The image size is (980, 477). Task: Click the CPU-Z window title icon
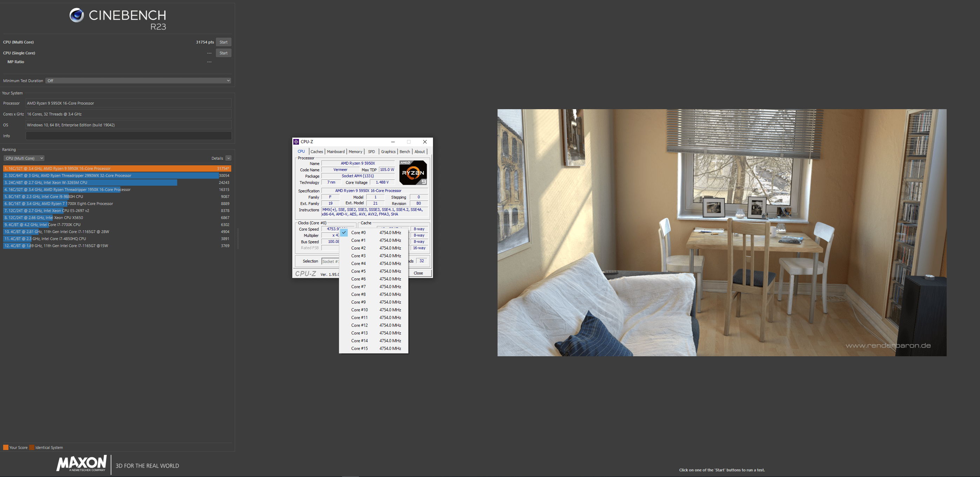[296, 141]
